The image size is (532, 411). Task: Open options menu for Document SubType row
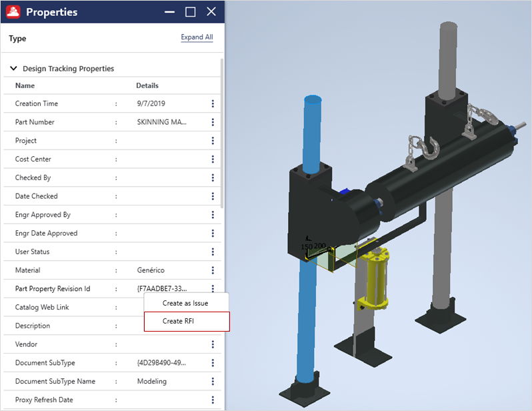[213, 363]
